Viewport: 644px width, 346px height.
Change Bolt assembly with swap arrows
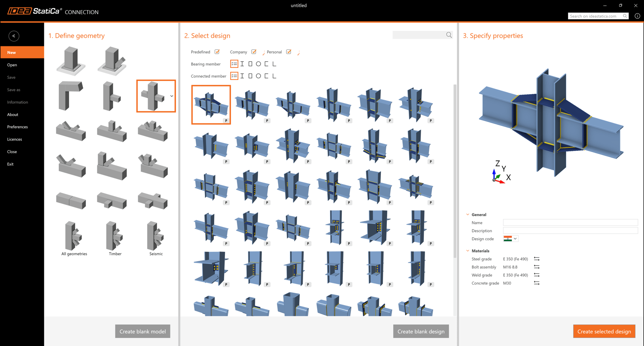pos(537,267)
